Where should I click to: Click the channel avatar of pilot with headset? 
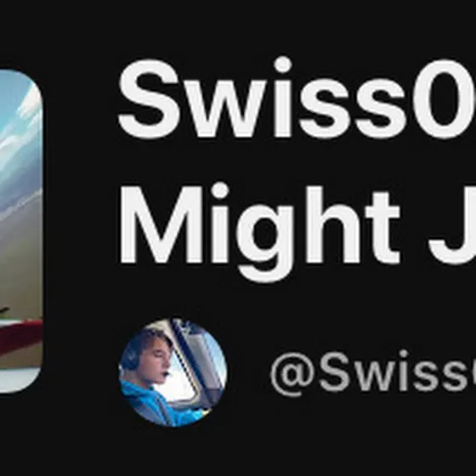[x=173, y=372]
